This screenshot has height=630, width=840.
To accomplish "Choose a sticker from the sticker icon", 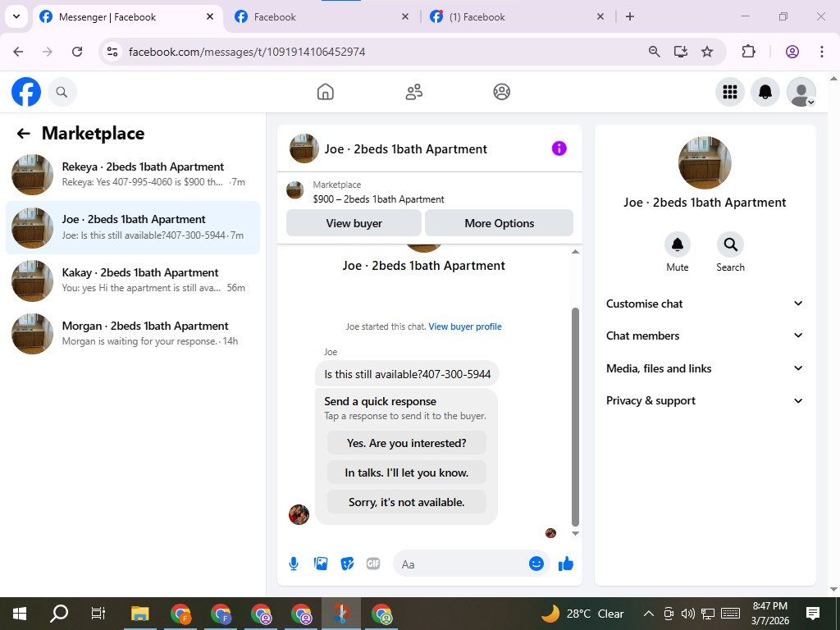I will point(347,564).
